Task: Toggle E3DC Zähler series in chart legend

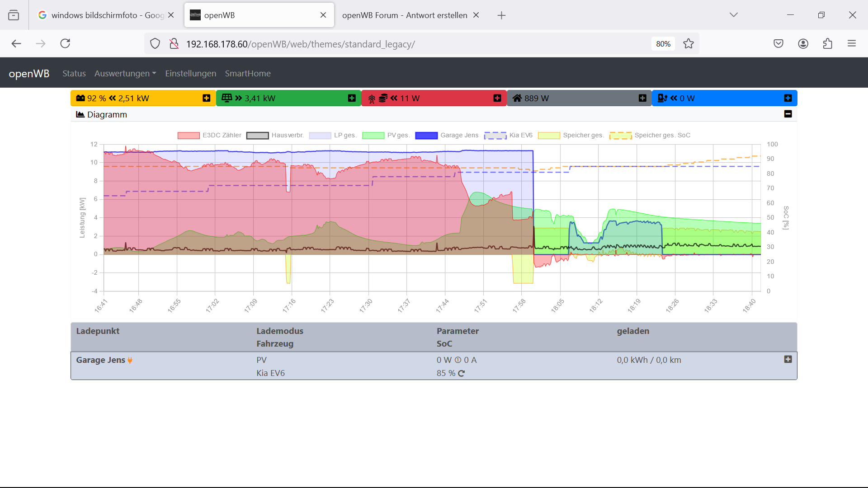Action: click(x=210, y=135)
